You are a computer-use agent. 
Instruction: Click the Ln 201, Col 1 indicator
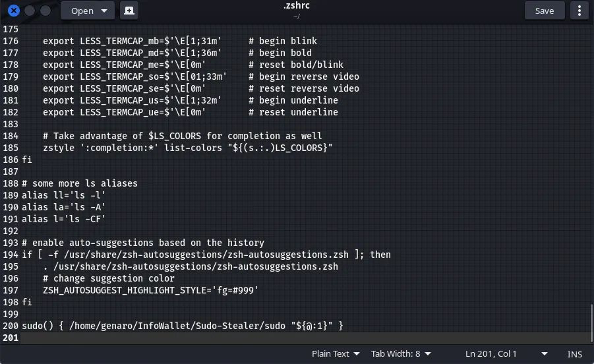click(491, 353)
